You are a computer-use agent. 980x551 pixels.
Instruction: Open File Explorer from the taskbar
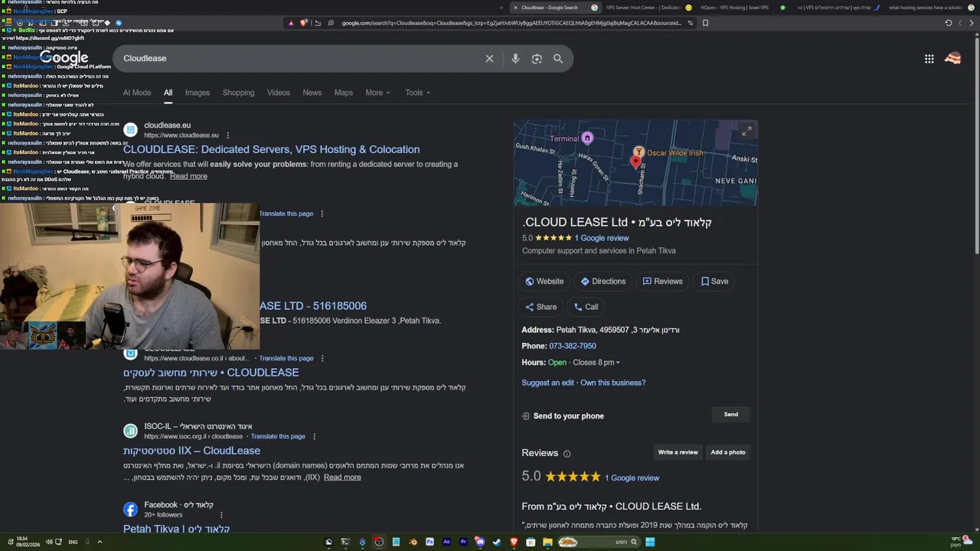(547, 542)
